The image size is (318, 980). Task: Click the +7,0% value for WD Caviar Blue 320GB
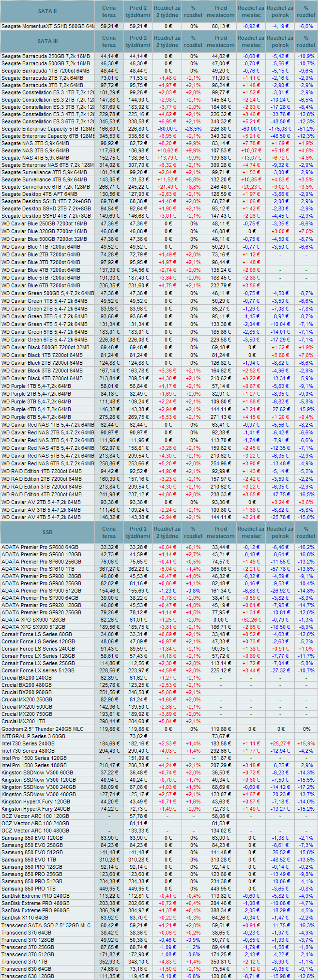tap(306, 231)
